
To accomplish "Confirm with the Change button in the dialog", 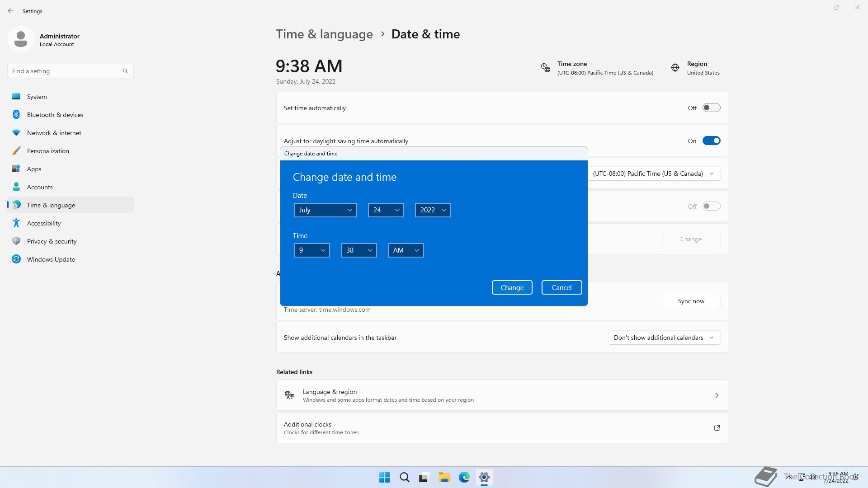I will (x=512, y=288).
